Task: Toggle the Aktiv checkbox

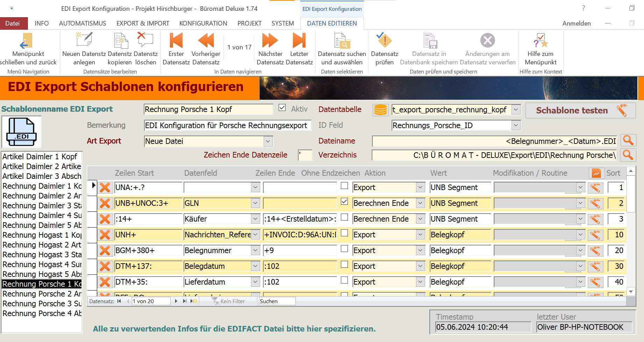Action: (x=282, y=108)
